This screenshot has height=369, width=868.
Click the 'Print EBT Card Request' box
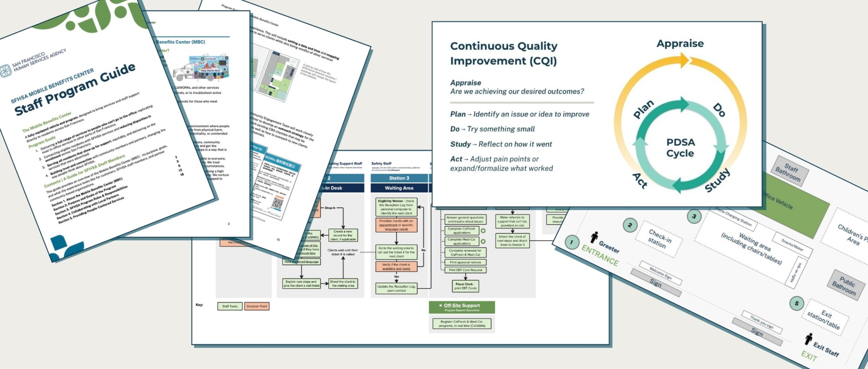pos(466,270)
